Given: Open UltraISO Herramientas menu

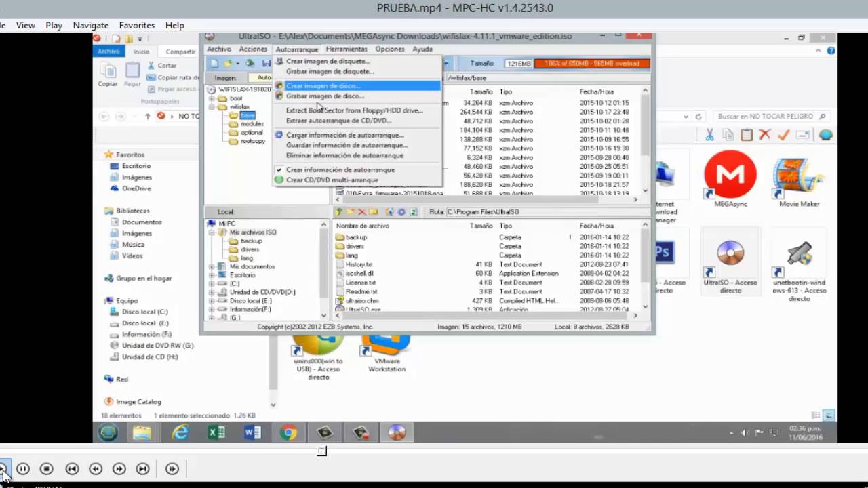Looking at the screenshot, I should click(347, 49).
